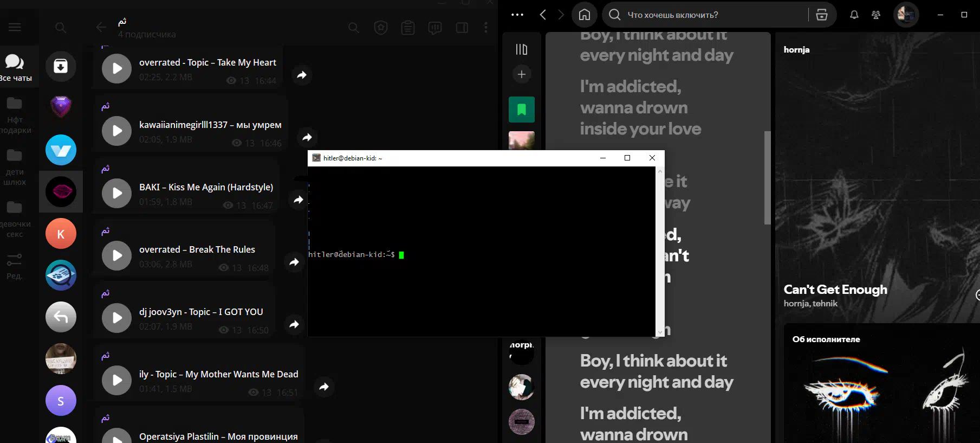This screenshot has width=980, height=443.
Task: Expand Spotify 'Your Library' sidebar
Action: point(522,49)
